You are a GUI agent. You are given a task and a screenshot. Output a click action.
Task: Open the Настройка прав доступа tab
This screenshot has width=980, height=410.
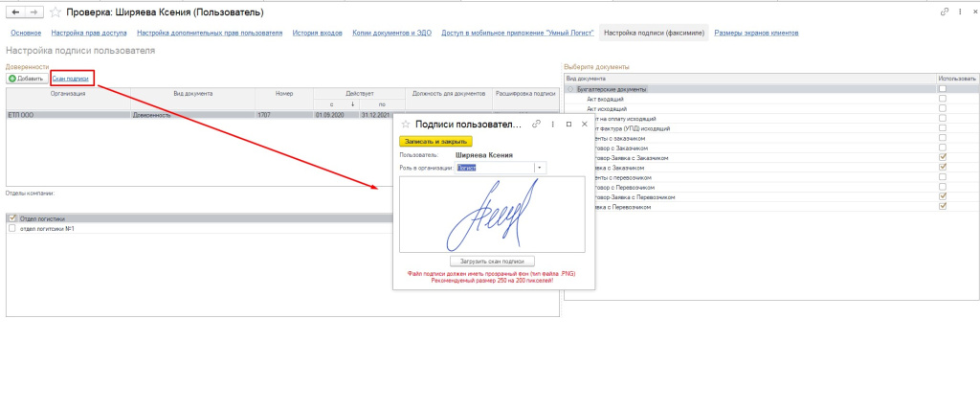point(89,33)
